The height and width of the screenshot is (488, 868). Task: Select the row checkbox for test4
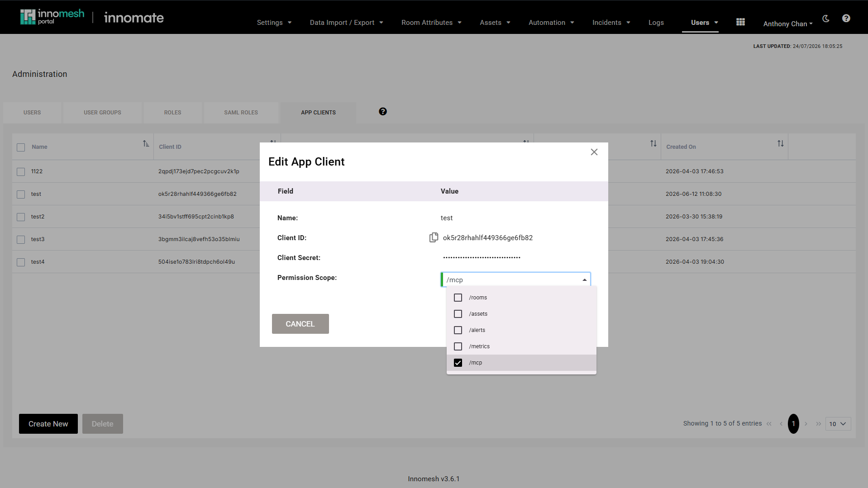[x=21, y=262]
